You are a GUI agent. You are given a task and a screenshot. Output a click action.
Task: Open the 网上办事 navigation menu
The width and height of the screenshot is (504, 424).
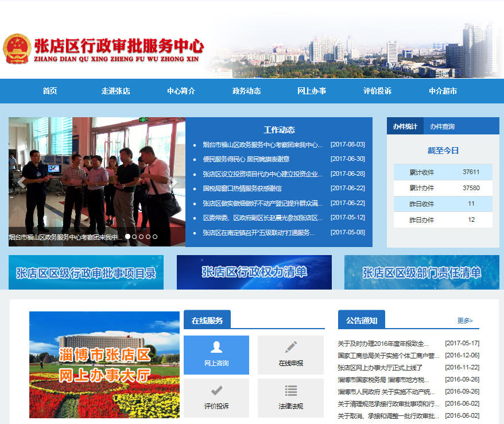pos(312,91)
